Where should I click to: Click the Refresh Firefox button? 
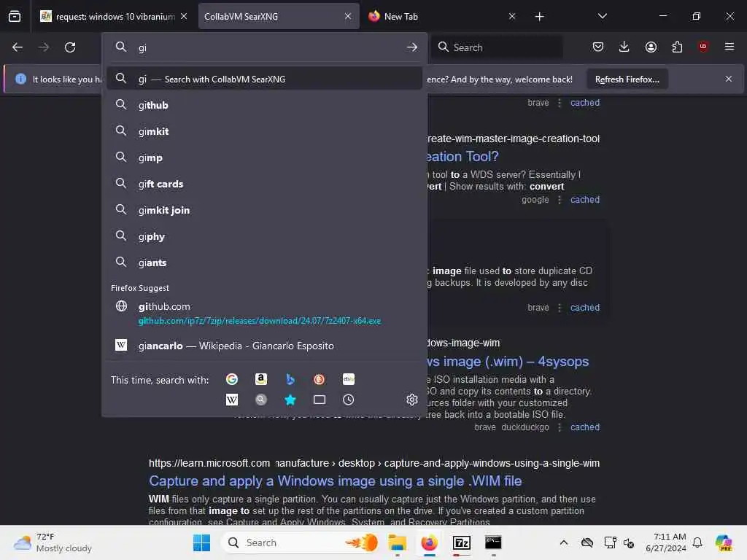(x=627, y=79)
